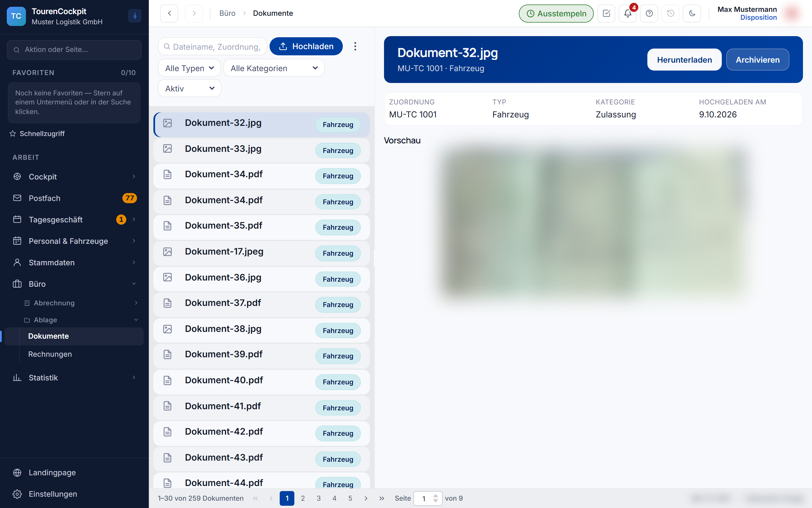Go to the next page of documents
Image resolution: width=812 pixels, height=508 pixels.
tap(366, 498)
